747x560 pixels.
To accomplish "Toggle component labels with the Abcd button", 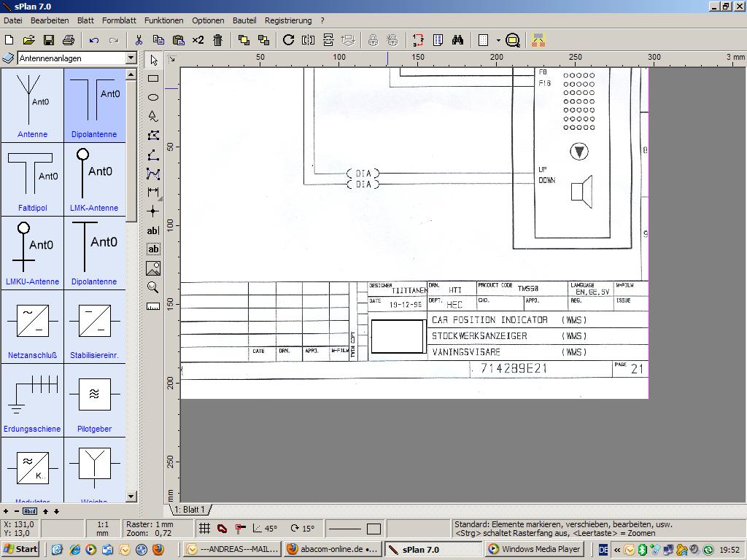I will pos(30,511).
